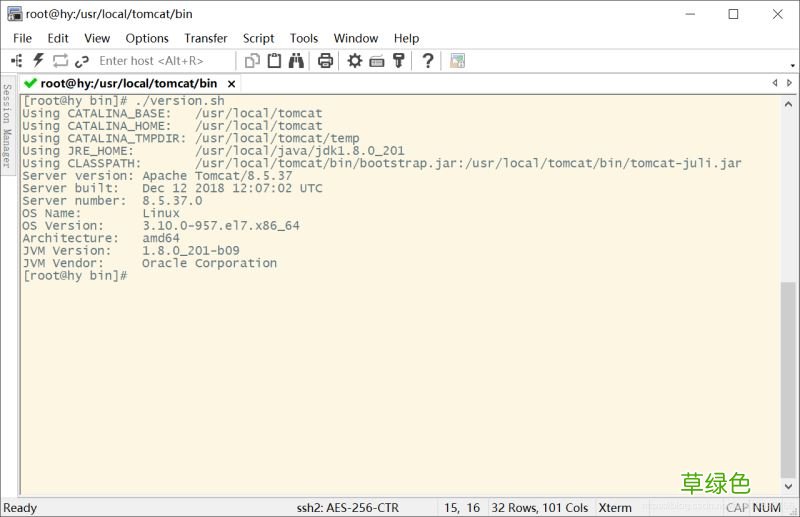
Task: Click the tab scroll right arrow
Action: tap(789, 83)
